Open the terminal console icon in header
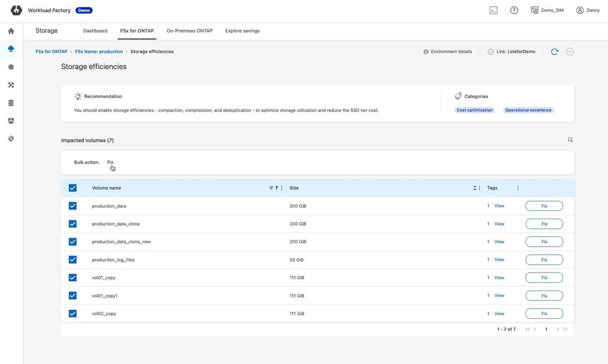The width and height of the screenshot is (608, 364). [x=493, y=10]
